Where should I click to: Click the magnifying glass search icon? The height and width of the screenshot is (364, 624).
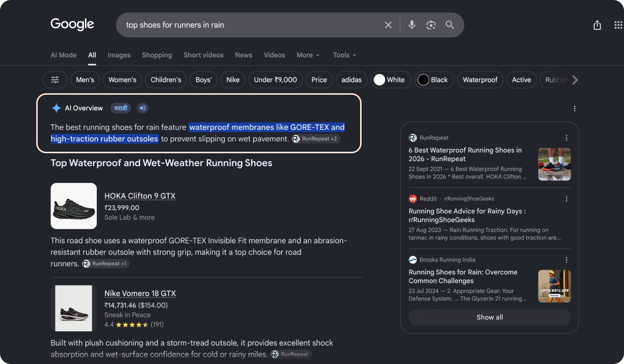coord(450,25)
